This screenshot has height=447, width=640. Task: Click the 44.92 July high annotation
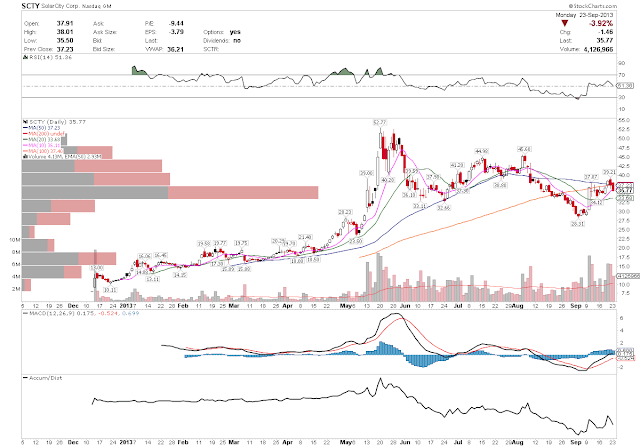tap(482, 151)
